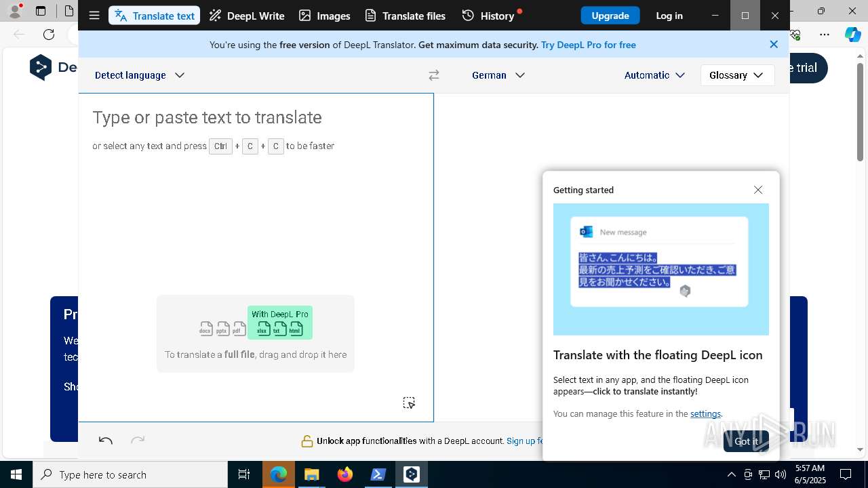Click the Upgrade button

coord(610,16)
